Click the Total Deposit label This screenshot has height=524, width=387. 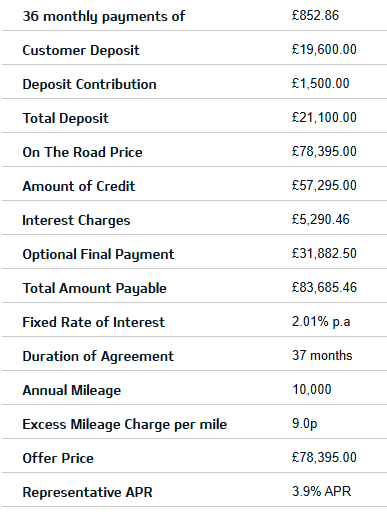66,118
